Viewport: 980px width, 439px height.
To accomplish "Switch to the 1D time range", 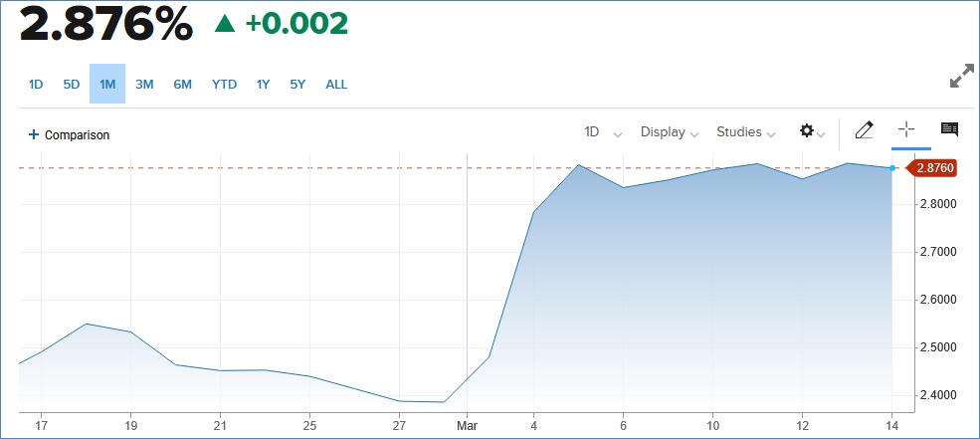I will click(36, 85).
